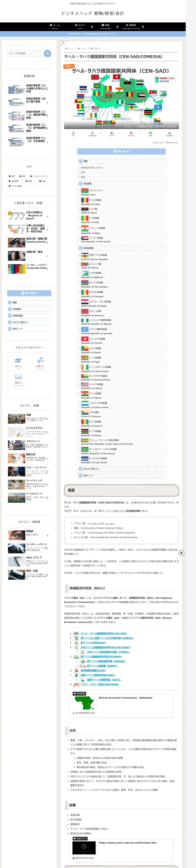This screenshot has height=868, width=196.
Task: Open the 知識 Knowledge menu item
Action: 105,27
